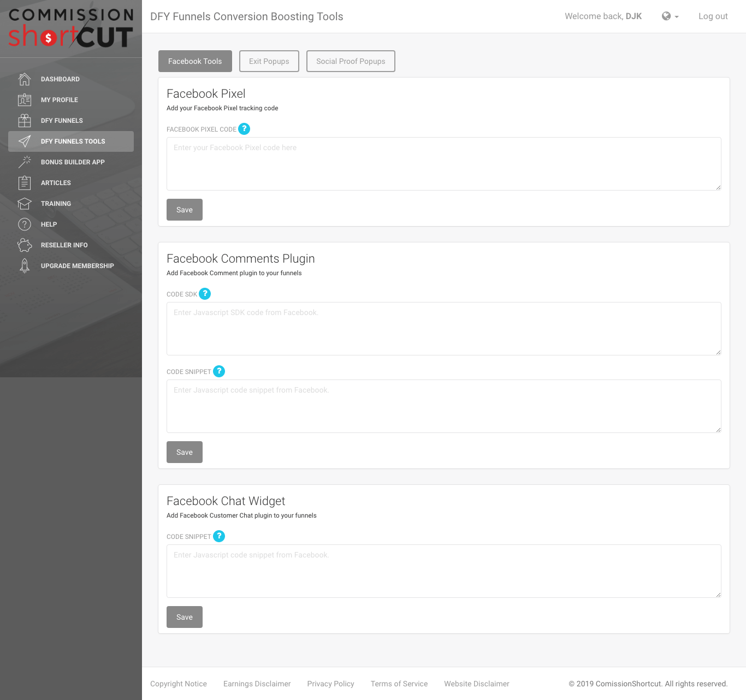
Task: Open Dashboard menu item
Action: [71, 79]
